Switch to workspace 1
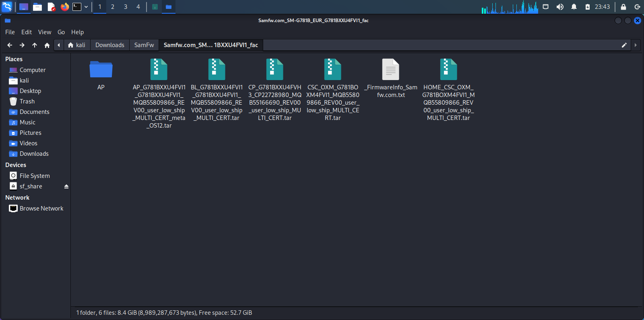The image size is (644, 320). (100, 7)
